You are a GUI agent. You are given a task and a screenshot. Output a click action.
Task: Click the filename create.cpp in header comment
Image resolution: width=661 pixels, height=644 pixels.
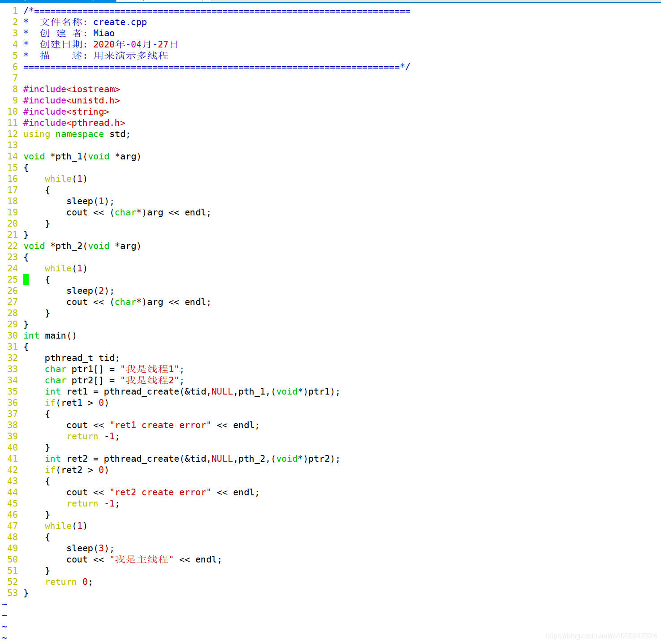pos(120,22)
